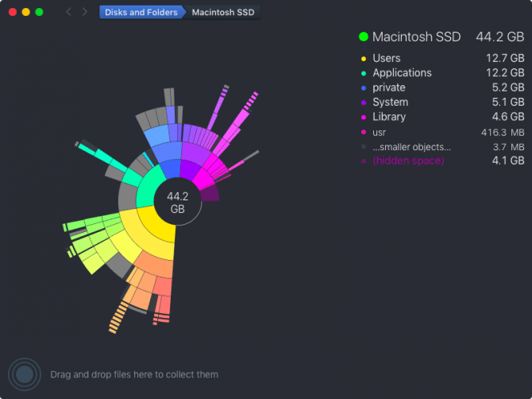Select the Macintosh SSD breadcrumb
Screen dimensions: 532x399
pyautogui.click(x=223, y=12)
